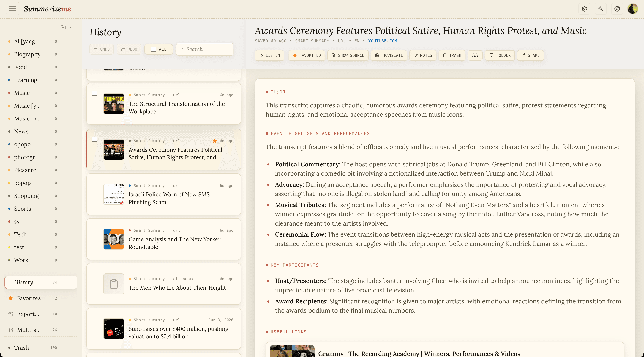
Task: Assign summary to a Folder
Action: pyautogui.click(x=500, y=55)
